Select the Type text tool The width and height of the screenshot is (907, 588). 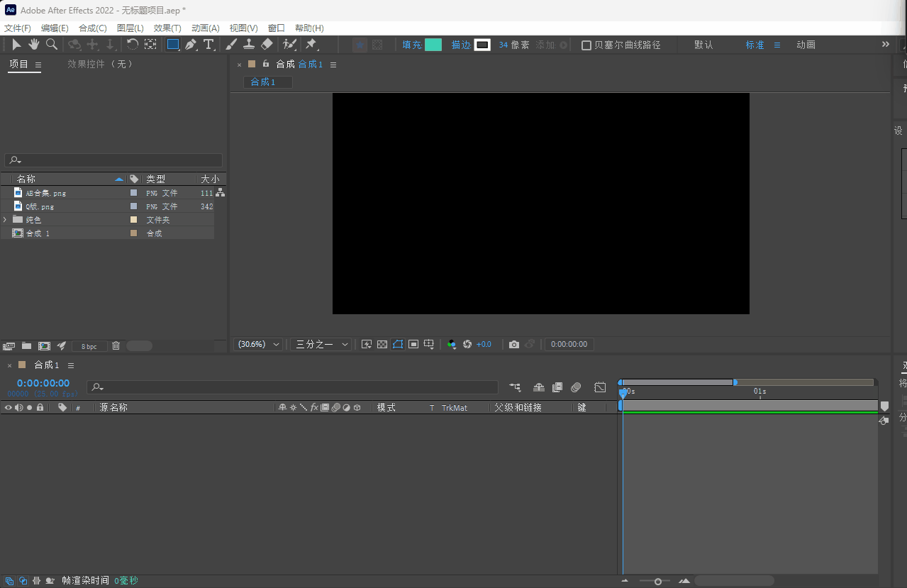click(208, 45)
